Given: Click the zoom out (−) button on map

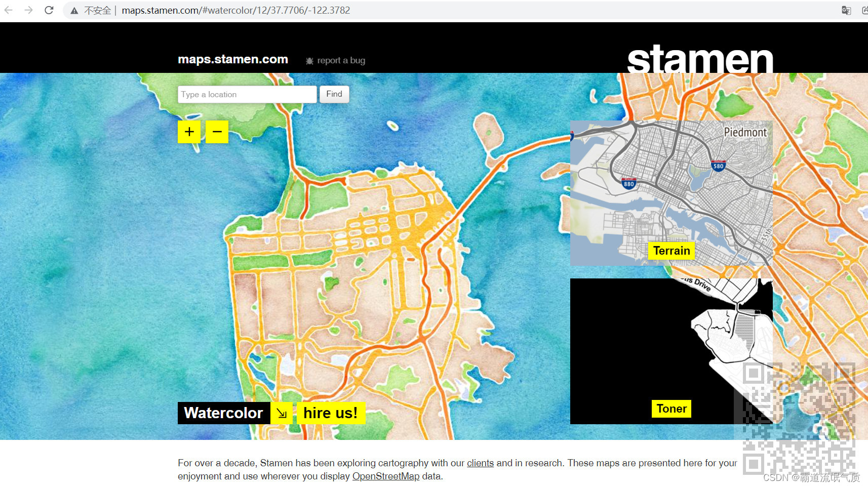Looking at the screenshot, I should click(x=217, y=132).
